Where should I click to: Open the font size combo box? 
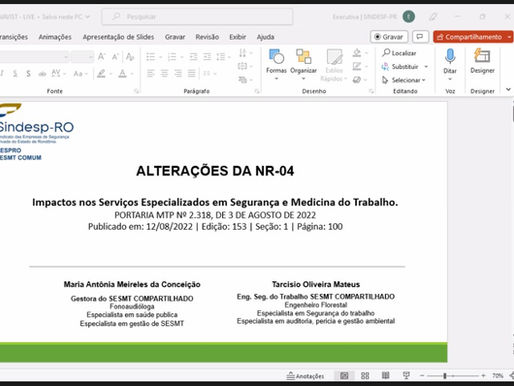coord(82,57)
